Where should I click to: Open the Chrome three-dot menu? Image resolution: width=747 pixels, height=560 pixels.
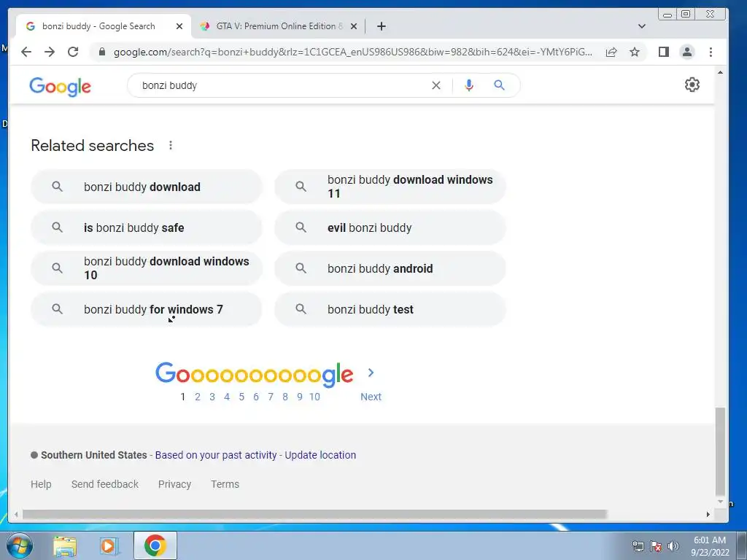click(711, 52)
